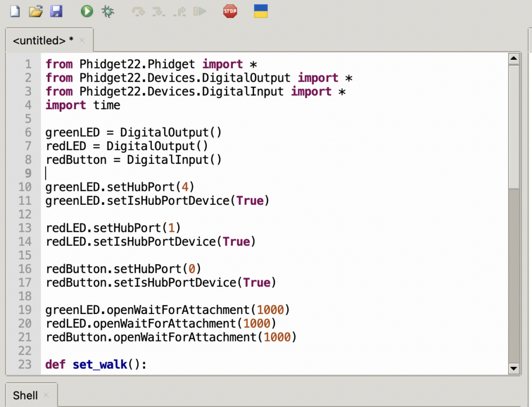Click line number 12 in the gutter
Screen dimensions: 532x407
pos(25,214)
